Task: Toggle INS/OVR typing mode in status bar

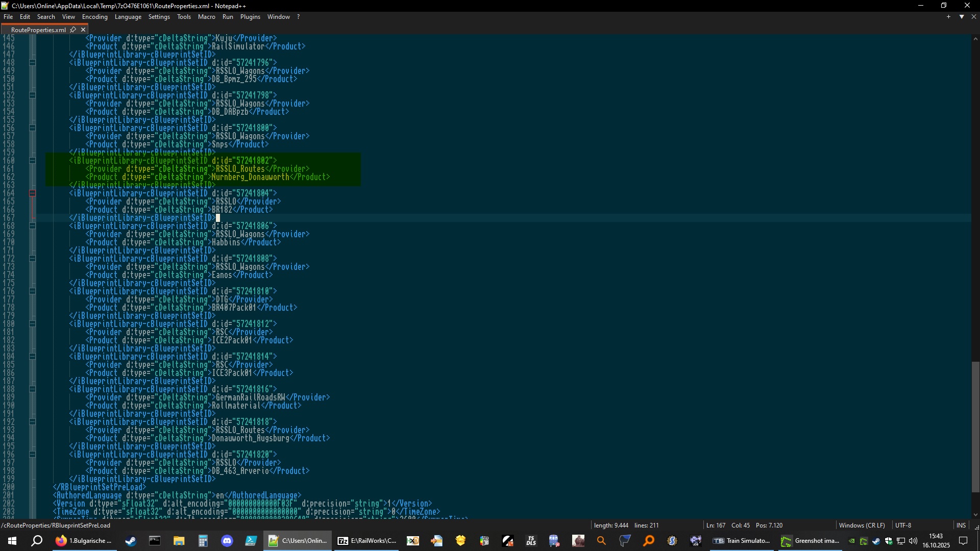Action: click(961, 525)
